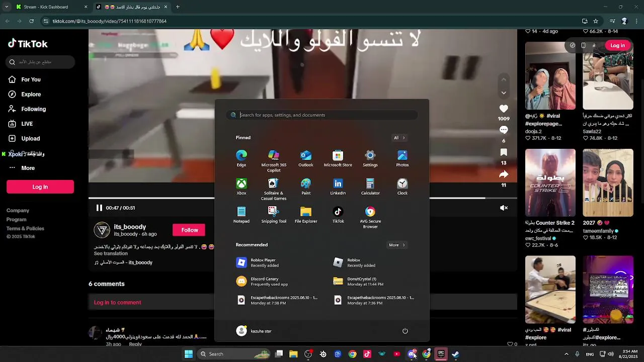Viewport: 644px width, 362px height.
Task: Share the video with arrow icon
Action: tap(504, 174)
